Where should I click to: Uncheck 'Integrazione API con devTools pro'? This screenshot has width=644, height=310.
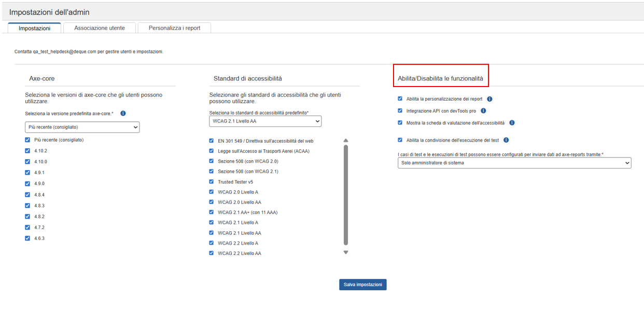coord(400,110)
